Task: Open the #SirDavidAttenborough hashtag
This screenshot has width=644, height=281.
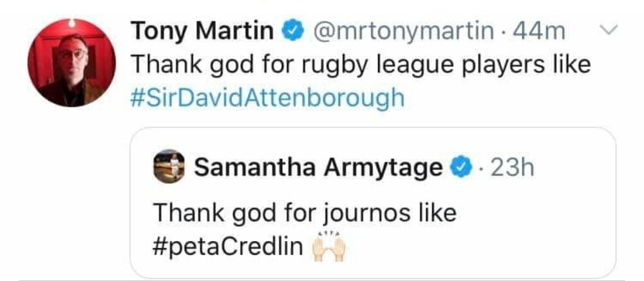Action: pyautogui.click(x=268, y=99)
